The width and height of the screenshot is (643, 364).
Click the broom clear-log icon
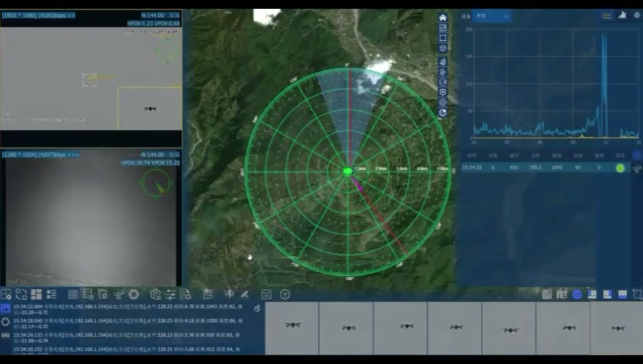(x=257, y=308)
